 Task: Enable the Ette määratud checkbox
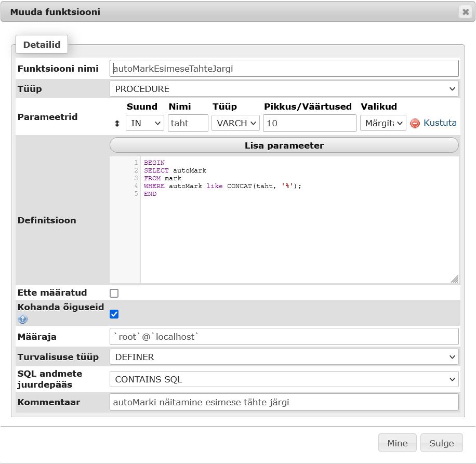[114, 293]
